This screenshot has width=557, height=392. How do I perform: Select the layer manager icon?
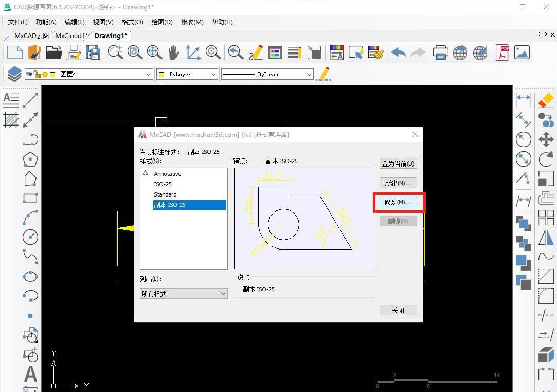pyautogui.click(x=14, y=74)
